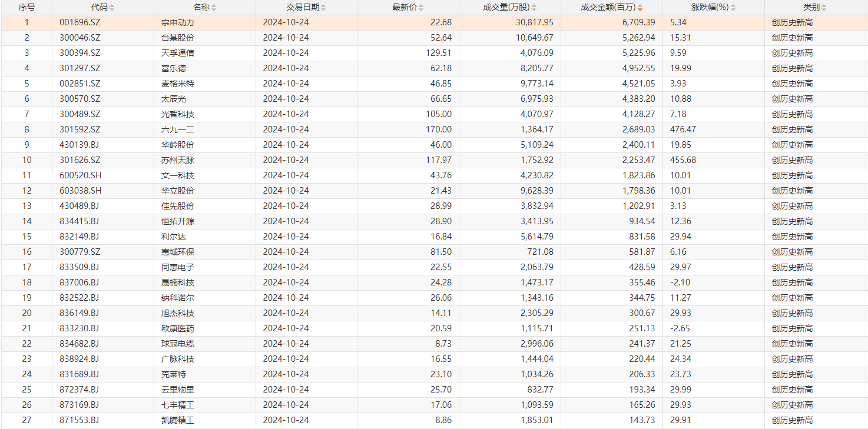The image size is (868, 429).
Task: Click the negative change value -2.10
Action: (x=680, y=282)
